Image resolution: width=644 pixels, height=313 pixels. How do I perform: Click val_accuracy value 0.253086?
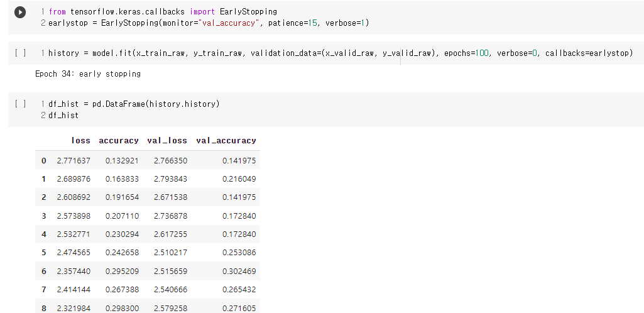click(x=239, y=252)
